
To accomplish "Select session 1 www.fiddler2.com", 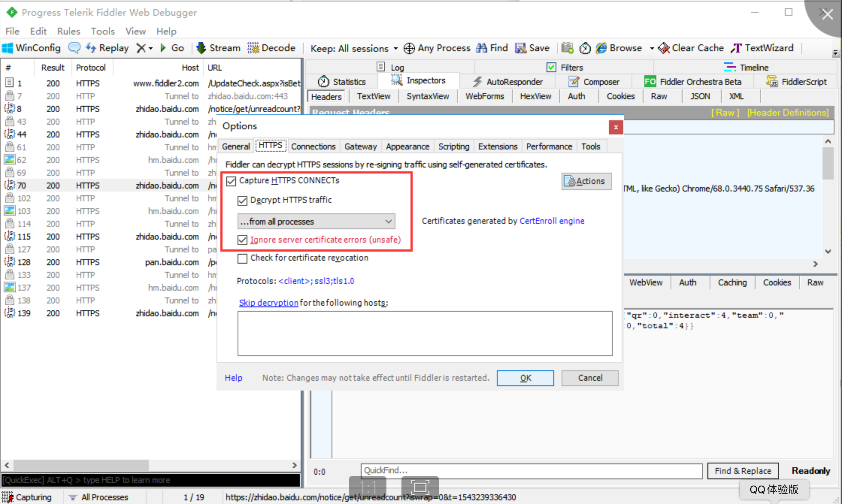I will click(150, 83).
